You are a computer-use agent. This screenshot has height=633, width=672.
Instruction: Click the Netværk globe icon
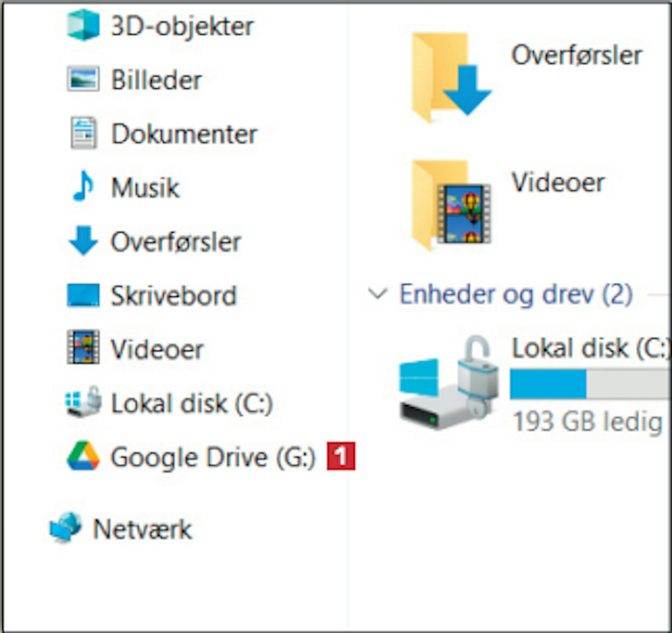point(66,527)
